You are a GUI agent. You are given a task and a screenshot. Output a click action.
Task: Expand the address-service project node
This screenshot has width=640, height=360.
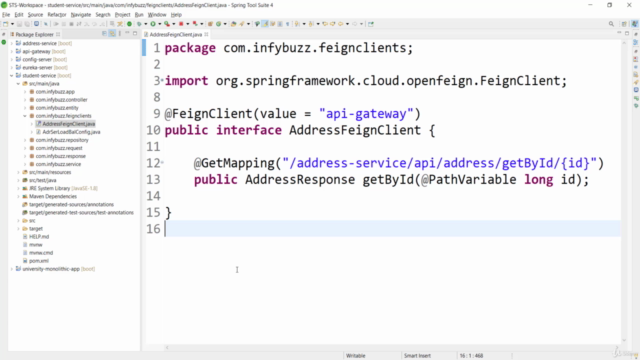(12, 43)
